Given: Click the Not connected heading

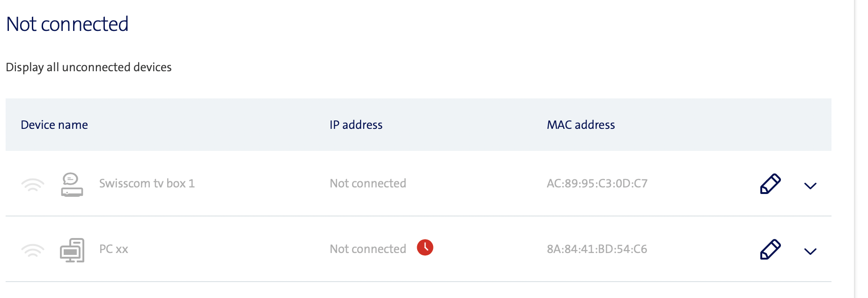Looking at the screenshot, I should click(x=67, y=23).
